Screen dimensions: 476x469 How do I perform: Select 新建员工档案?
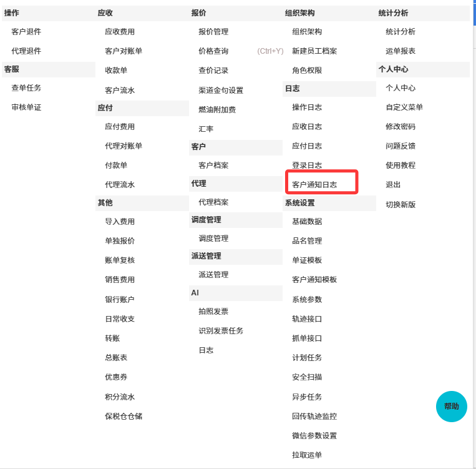click(314, 51)
